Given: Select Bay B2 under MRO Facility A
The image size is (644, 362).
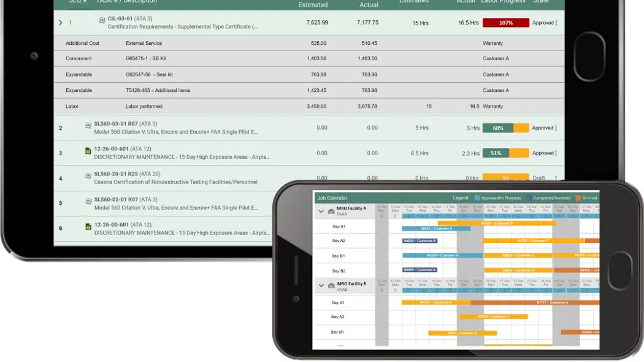Looking at the screenshot, I should (339, 271).
